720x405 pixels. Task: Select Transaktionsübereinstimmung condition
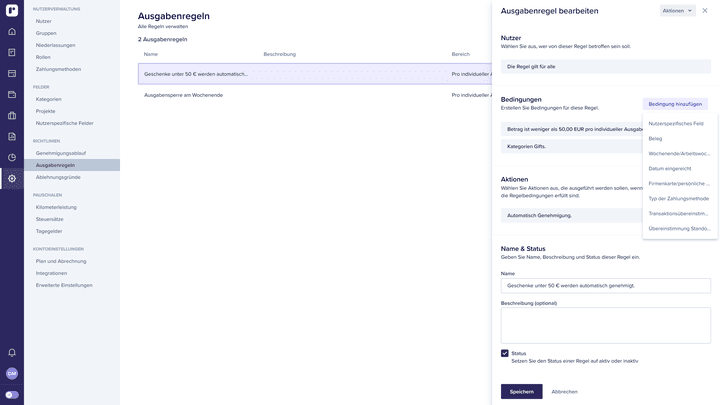point(680,214)
